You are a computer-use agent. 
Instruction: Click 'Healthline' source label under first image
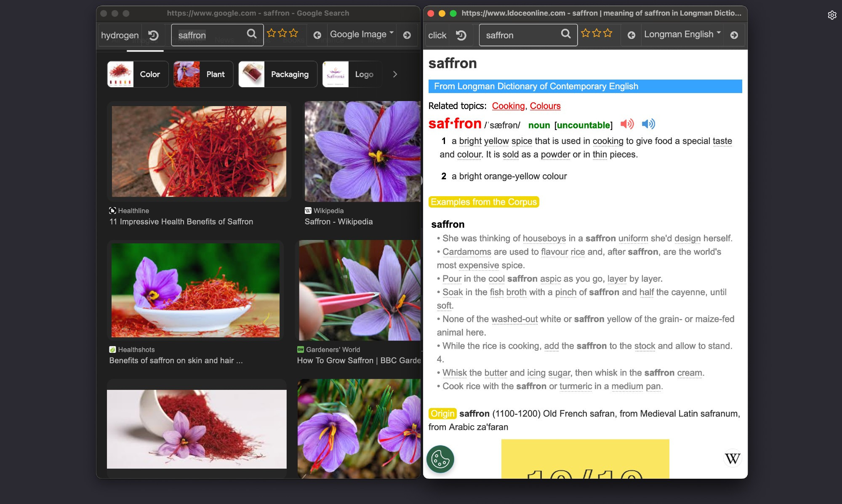(x=133, y=211)
